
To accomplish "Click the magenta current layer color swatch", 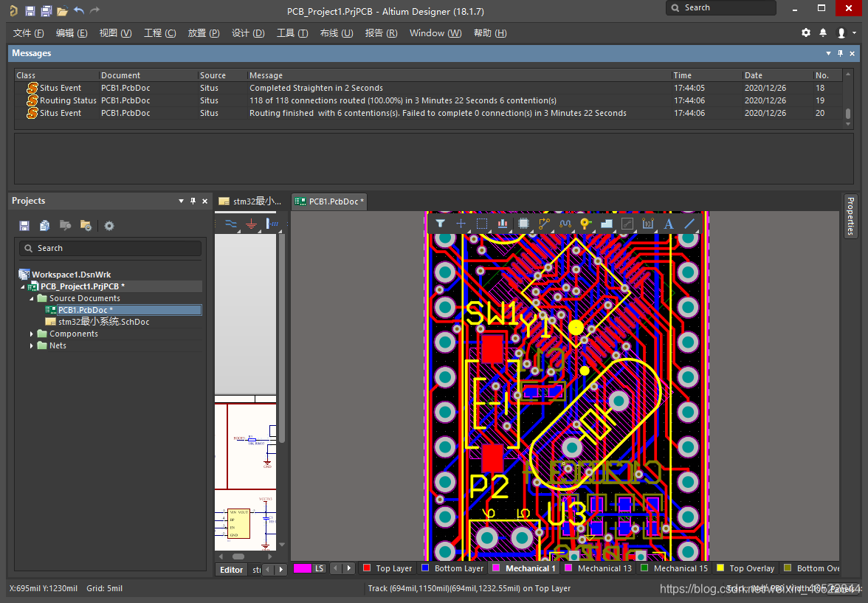I will click(303, 568).
